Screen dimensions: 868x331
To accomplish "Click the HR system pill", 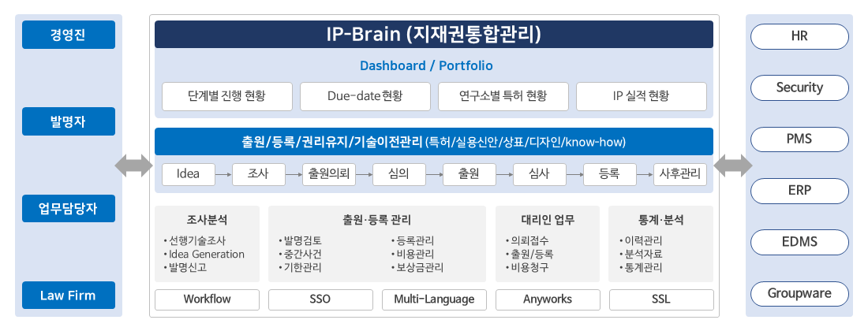I will coord(799,36).
